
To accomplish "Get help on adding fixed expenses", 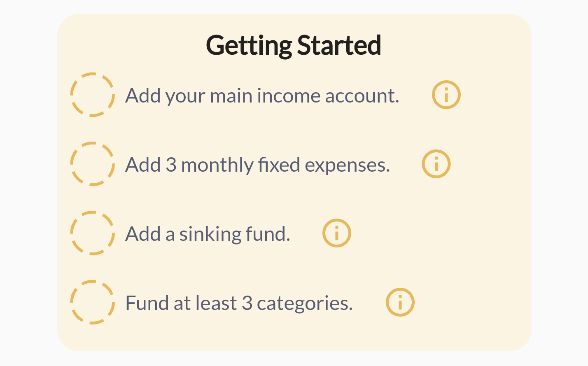I will pos(436,164).
